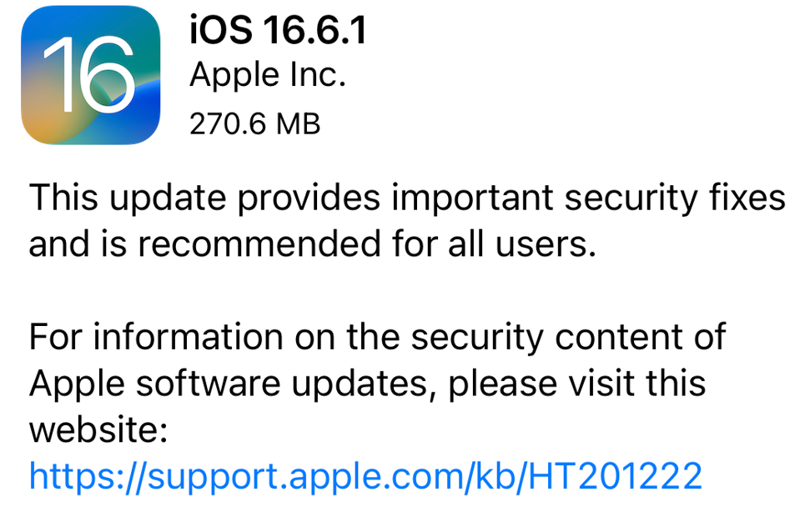Click the Apple Inc. developer name

pos(268,76)
